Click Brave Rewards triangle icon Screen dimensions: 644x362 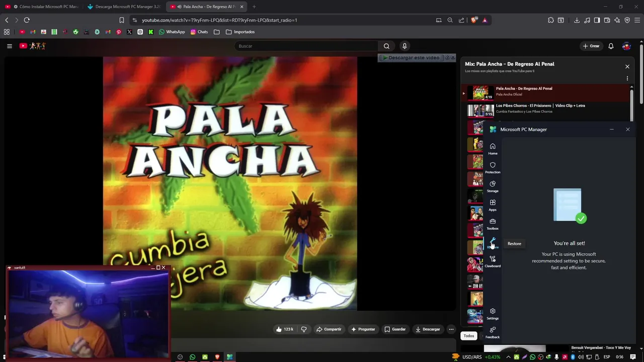(485, 20)
